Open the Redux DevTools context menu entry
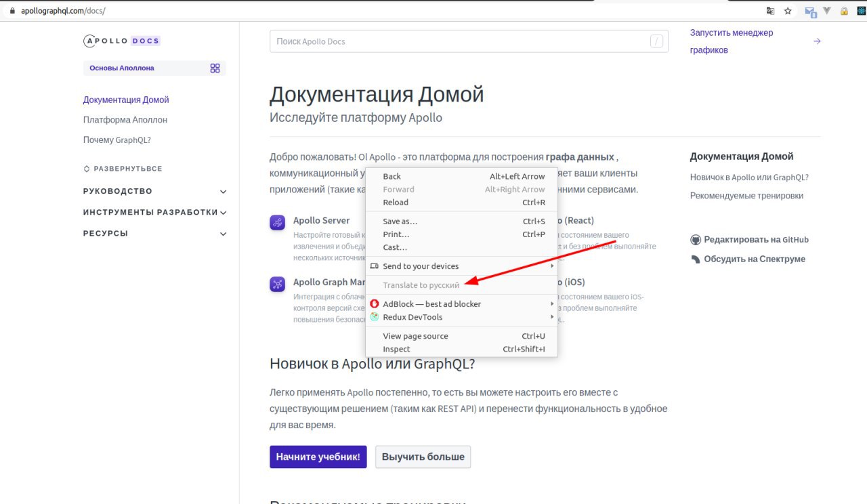Viewport: 867px width, 504px height. pos(461,317)
